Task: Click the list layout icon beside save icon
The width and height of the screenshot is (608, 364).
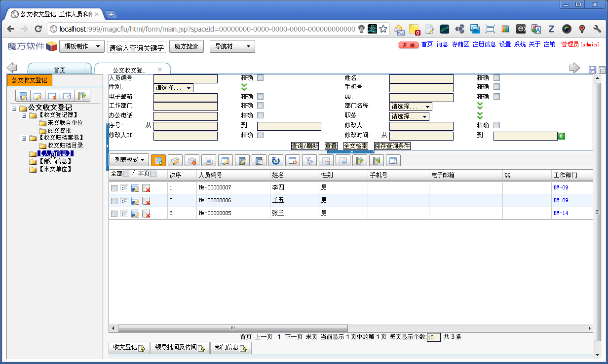Action: coord(602,70)
